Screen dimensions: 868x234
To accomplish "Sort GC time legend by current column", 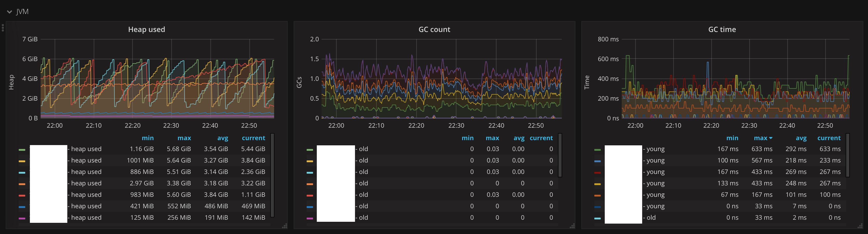I will (x=829, y=138).
